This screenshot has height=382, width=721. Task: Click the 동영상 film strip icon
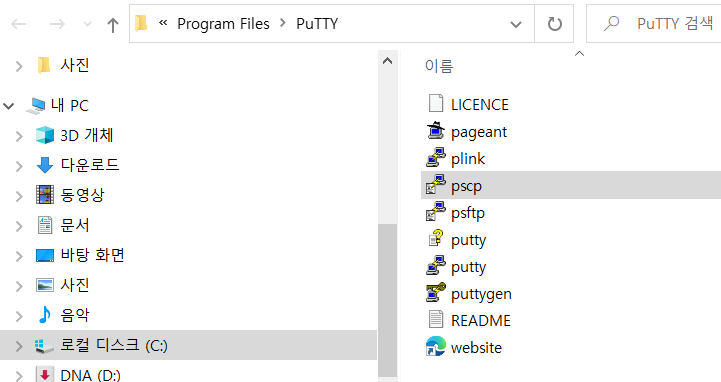pos(45,195)
